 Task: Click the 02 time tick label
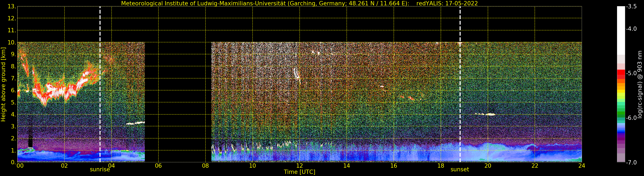[x=64, y=166]
